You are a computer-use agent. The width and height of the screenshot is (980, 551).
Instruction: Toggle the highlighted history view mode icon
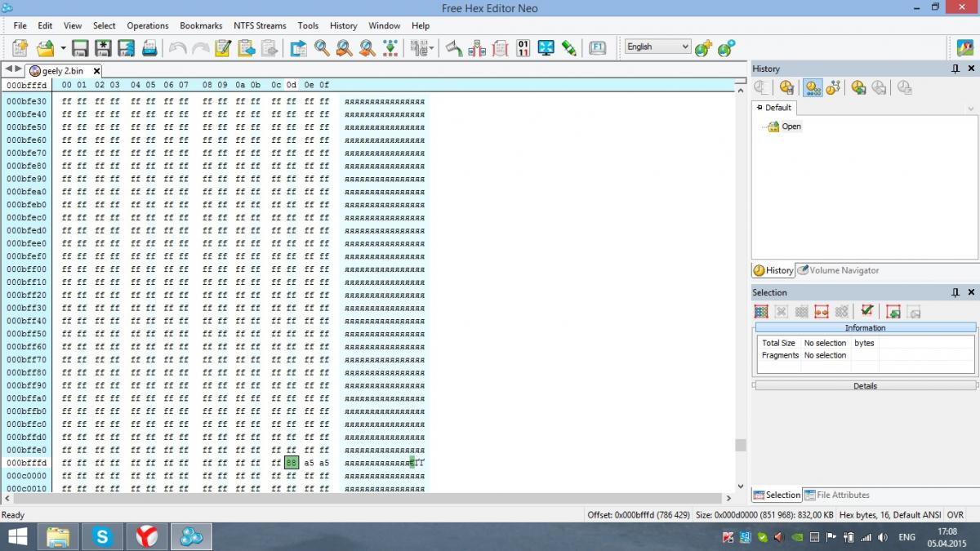coord(813,87)
